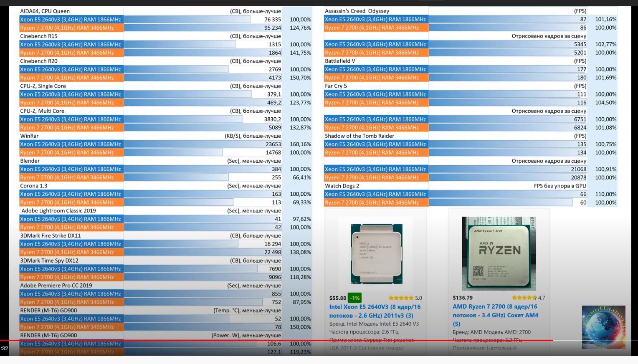Image resolution: width=638 pixels, height=364 pixels.
Task: Click the CPU-Z, Single Core heading
Action: click(x=43, y=86)
